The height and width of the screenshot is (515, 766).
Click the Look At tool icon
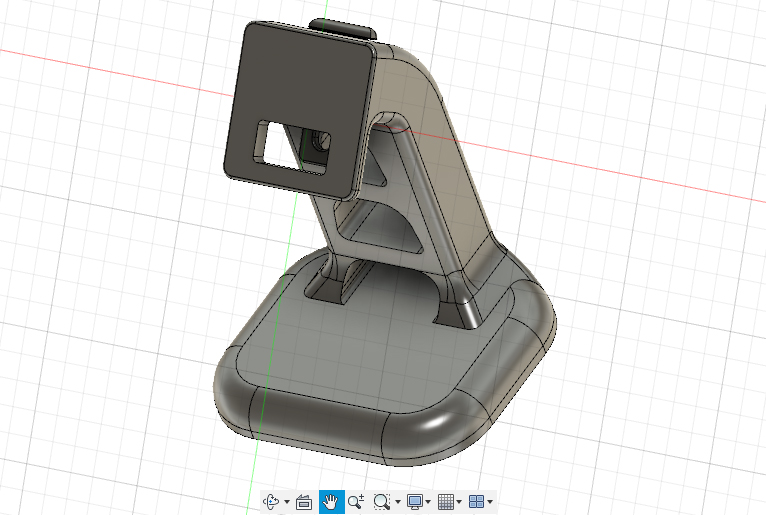click(304, 502)
